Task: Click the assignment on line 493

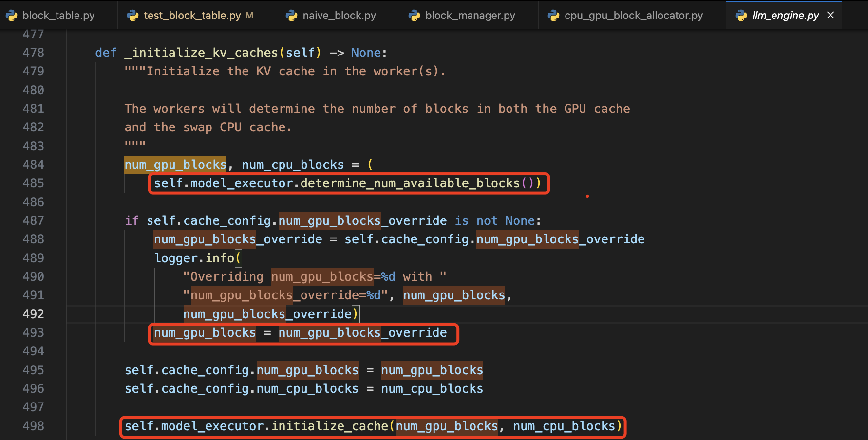Action: [301, 332]
